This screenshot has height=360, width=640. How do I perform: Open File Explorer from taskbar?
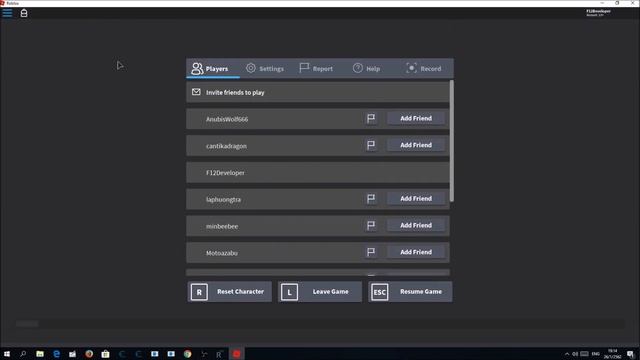pyautogui.click(x=40, y=354)
